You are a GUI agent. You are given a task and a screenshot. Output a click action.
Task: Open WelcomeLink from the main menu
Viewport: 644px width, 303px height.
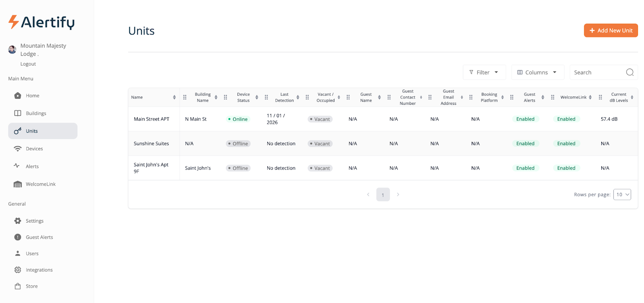click(x=41, y=184)
